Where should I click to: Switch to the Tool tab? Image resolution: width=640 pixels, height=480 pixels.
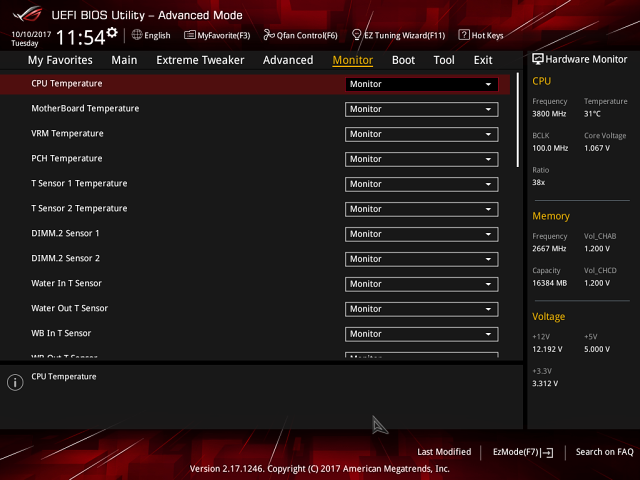click(x=444, y=60)
